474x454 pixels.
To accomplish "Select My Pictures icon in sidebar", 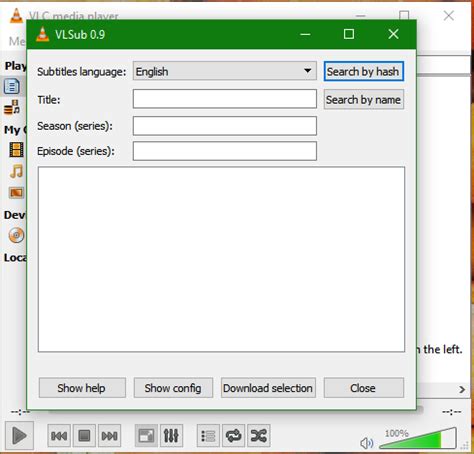I will [16, 192].
